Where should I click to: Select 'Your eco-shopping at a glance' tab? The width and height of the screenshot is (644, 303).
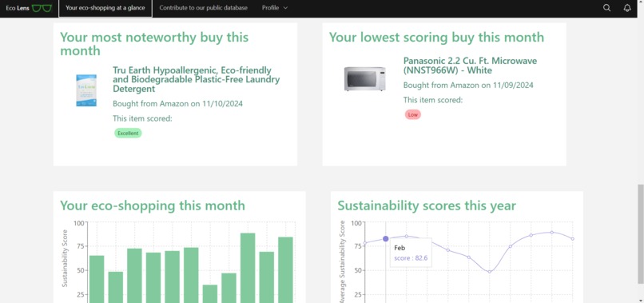click(105, 8)
